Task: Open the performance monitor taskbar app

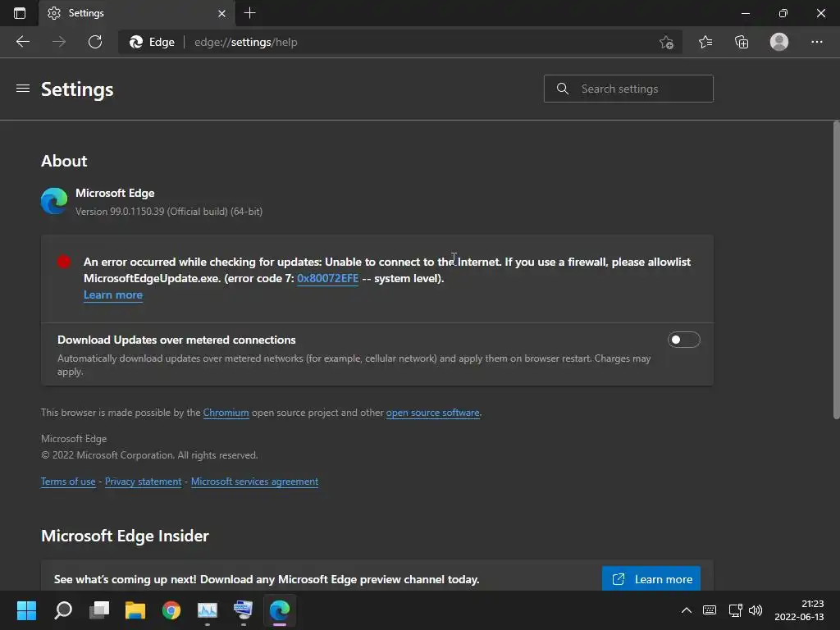Action: [208, 610]
